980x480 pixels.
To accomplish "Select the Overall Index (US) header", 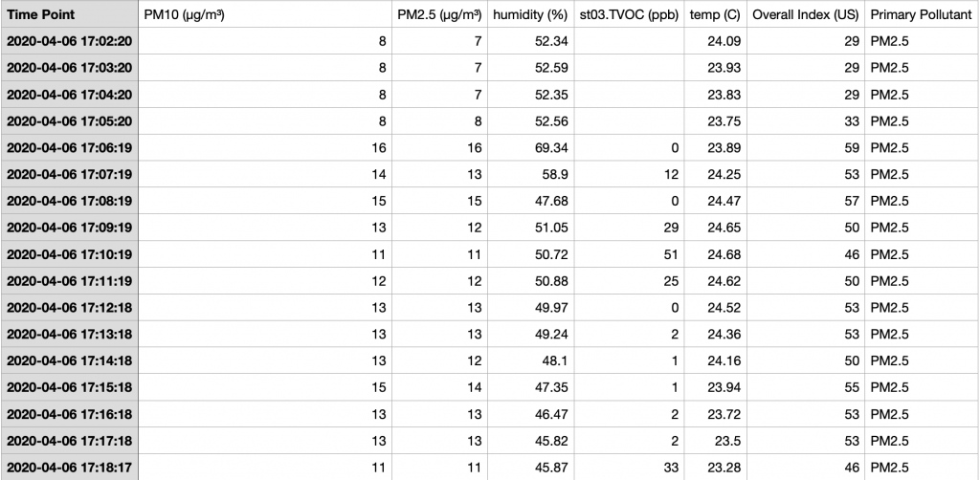I will pos(805,15).
